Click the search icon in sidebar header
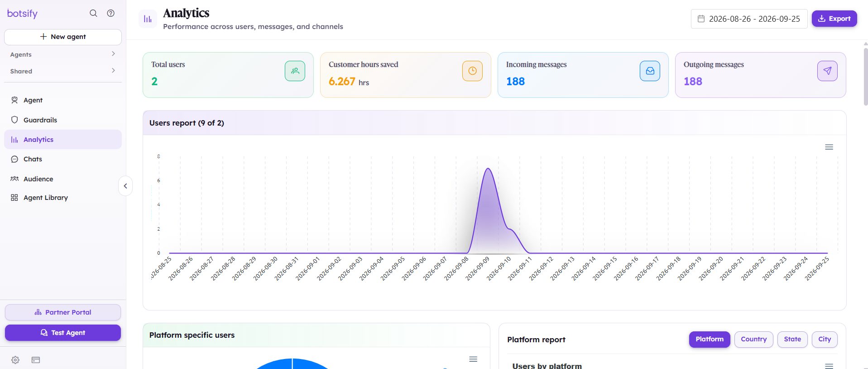 [93, 13]
